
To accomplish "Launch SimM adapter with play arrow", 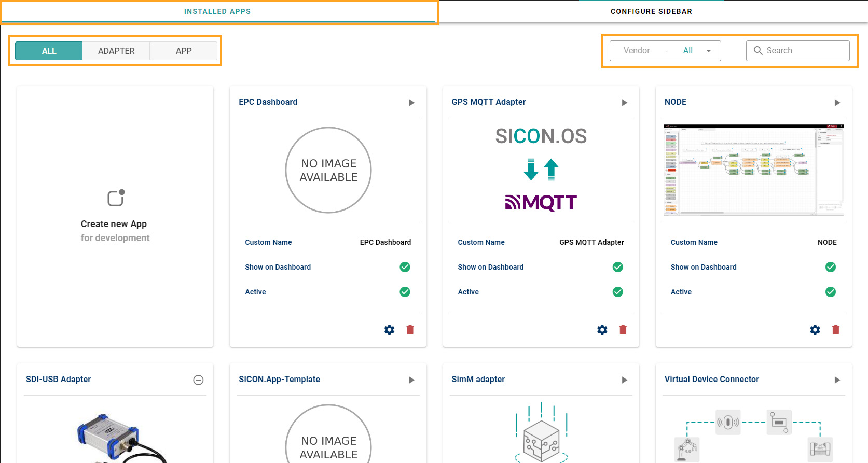I will point(624,380).
